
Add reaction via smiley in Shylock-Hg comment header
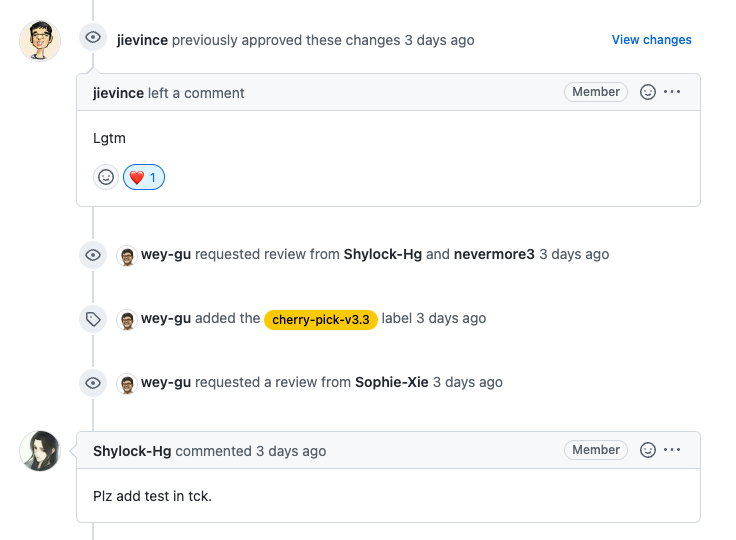[x=648, y=450]
